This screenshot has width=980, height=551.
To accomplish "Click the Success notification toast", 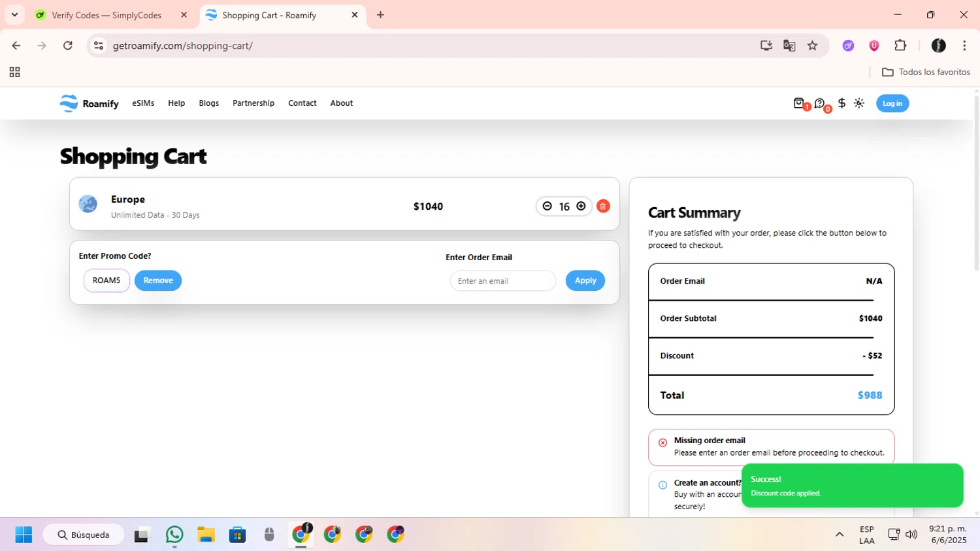I will (x=853, y=486).
